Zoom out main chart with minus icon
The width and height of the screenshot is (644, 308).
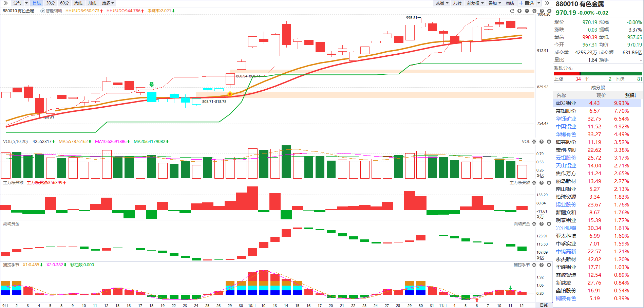coord(527,11)
